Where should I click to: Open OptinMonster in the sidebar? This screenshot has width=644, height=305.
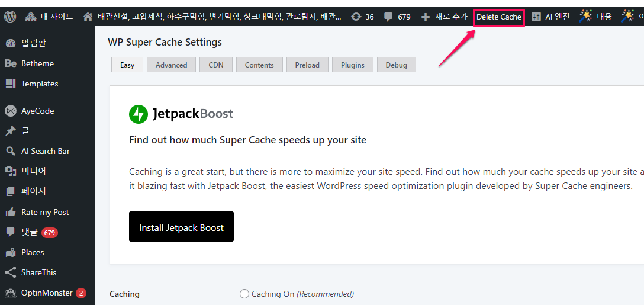point(47,293)
